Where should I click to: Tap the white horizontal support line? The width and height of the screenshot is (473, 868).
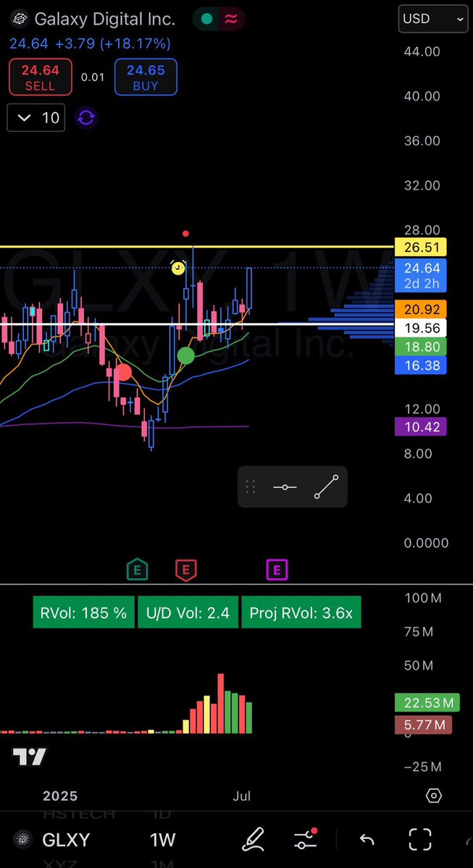(196, 324)
